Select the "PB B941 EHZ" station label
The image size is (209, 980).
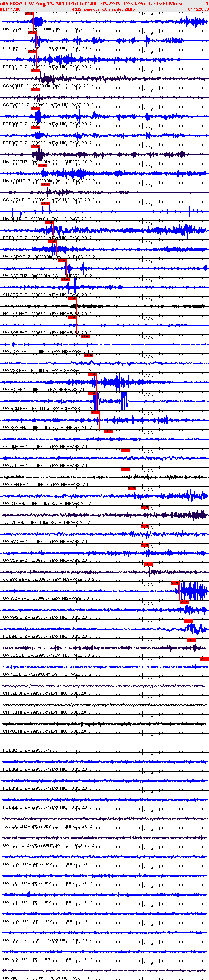[15, 637]
